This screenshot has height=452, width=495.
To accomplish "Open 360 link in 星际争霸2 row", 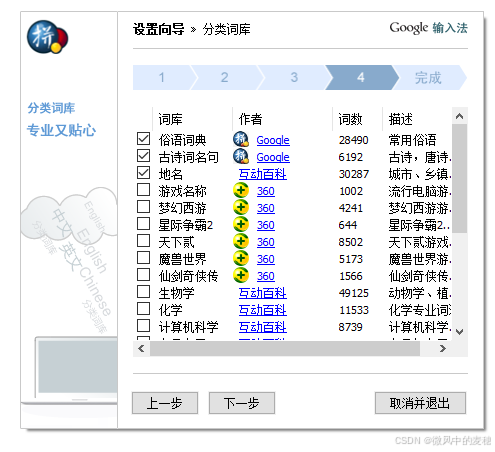I will (x=266, y=225).
